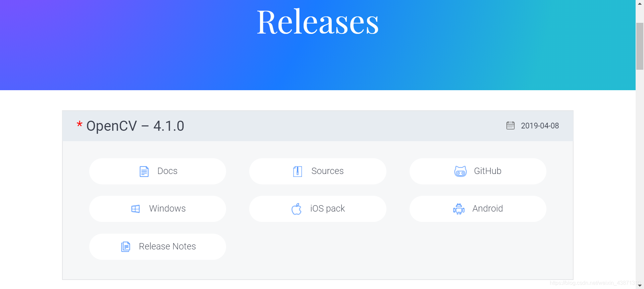
Task: Click the Android robot icon
Action: 459,209
